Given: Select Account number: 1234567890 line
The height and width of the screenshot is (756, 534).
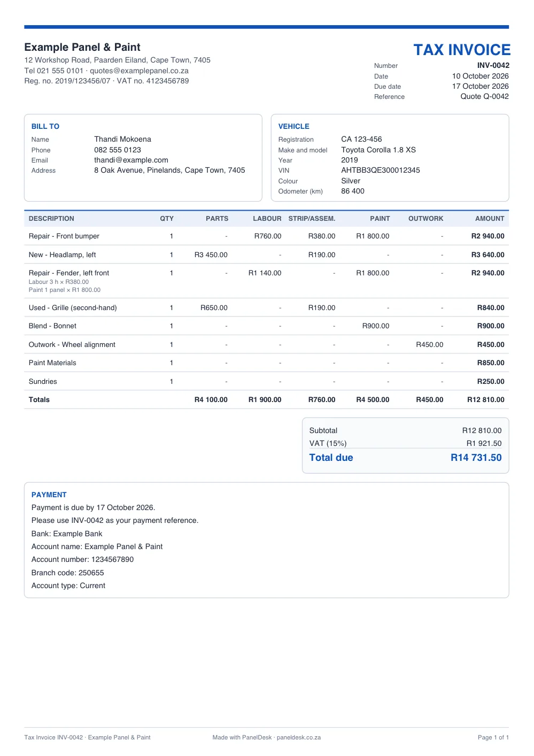Looking at the screenshot, I should coord(82,559).
